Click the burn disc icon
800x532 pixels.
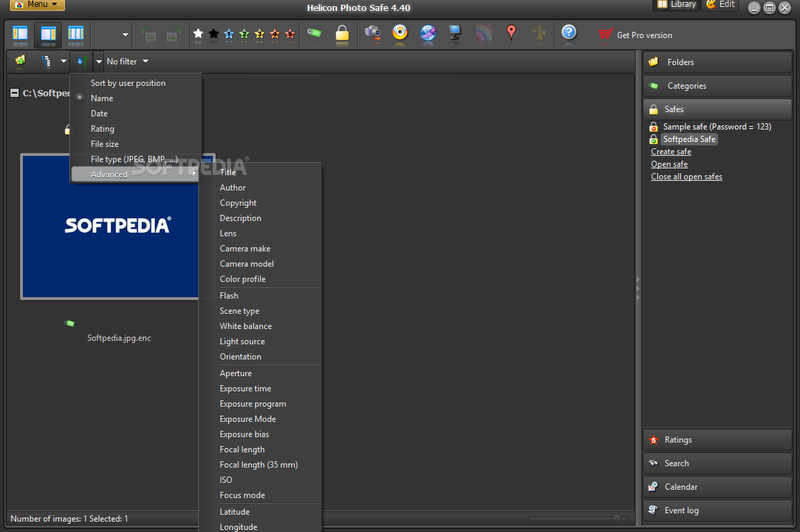tap(400, 33)
